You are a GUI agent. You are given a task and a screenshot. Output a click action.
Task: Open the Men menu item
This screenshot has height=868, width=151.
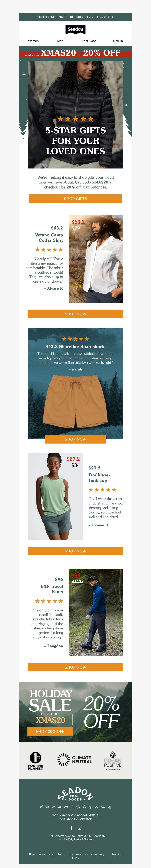pos(60,41)
